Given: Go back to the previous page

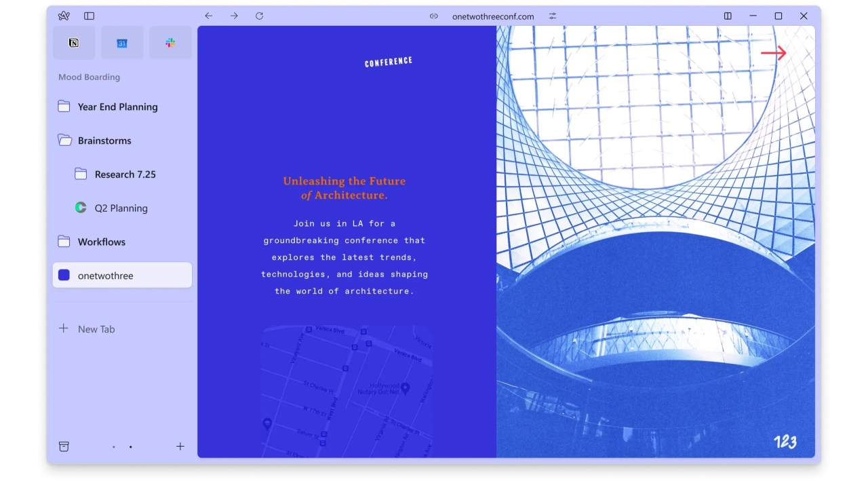Looking at the screenshot, I should pyautogui.click(x=209, y=16).
